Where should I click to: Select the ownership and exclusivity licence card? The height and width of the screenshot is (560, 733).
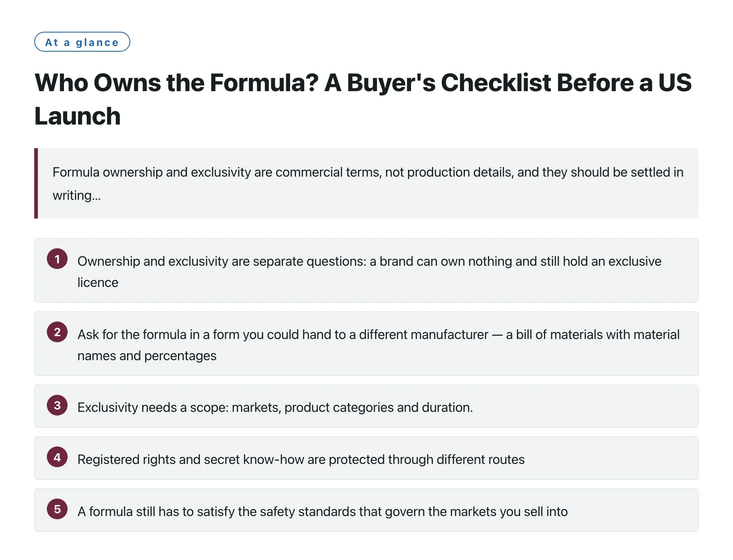[x=366, y=270]
